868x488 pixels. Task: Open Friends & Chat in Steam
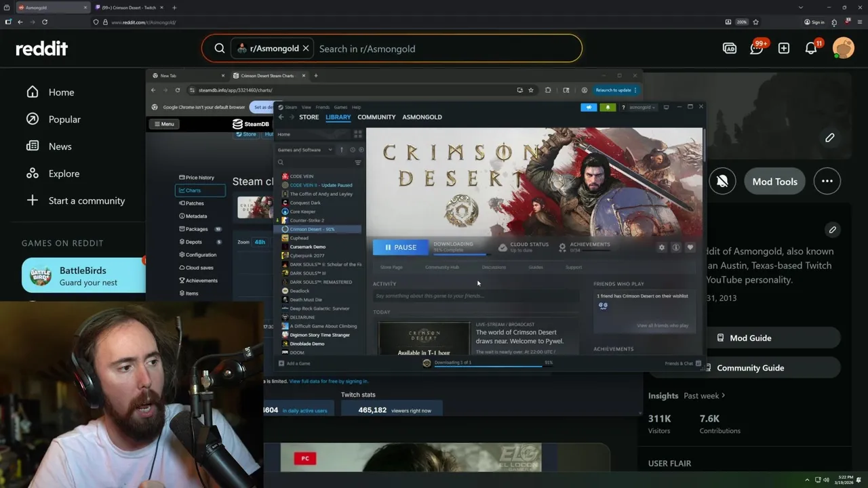[683, 363]
